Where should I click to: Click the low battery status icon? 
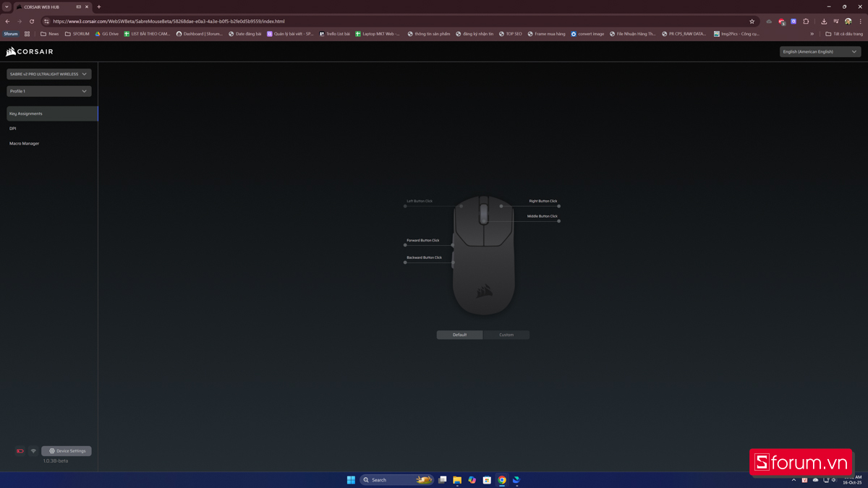click(x=20, y=451)
